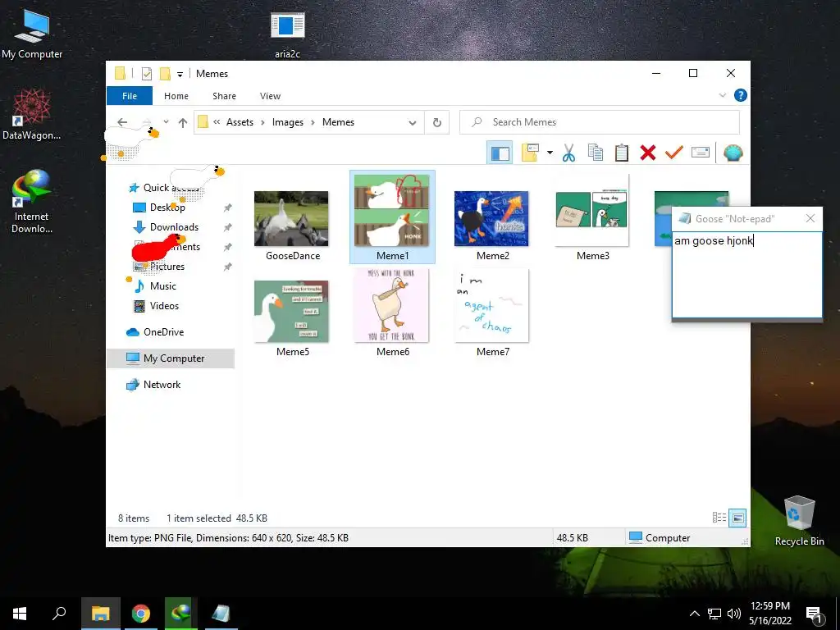
Task: Select the Meme1 thumbnail
Action: (392, 217)
